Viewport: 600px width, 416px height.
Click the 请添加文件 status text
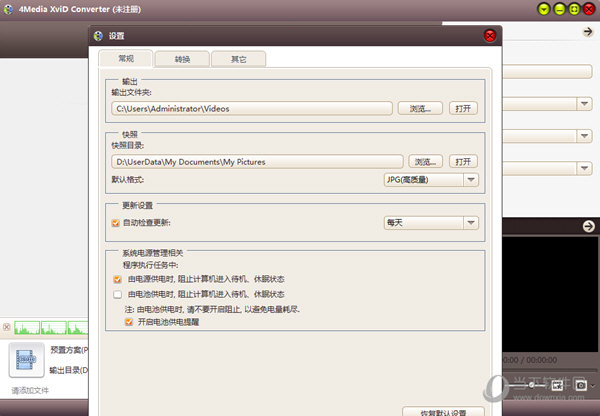(30, 391)
